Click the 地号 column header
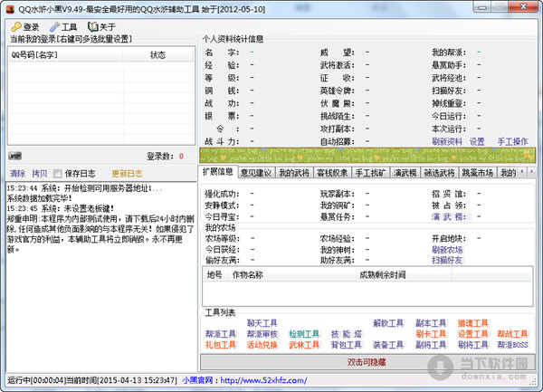Viewport: 543px width, 392px height. [x=214, y=275]
